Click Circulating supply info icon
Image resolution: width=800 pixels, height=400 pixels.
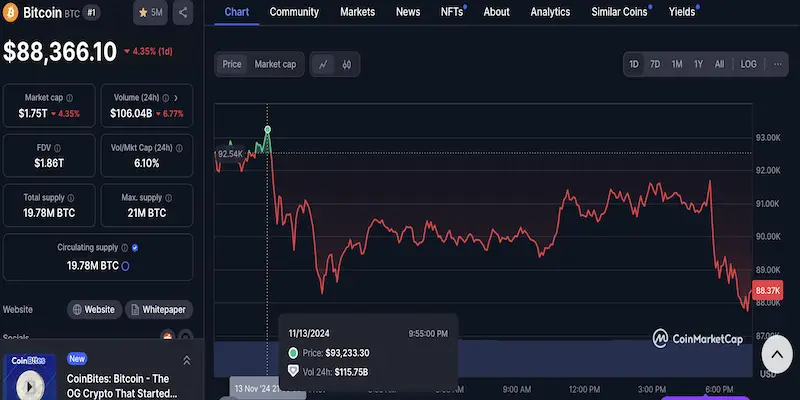click(x=124, y=247)
